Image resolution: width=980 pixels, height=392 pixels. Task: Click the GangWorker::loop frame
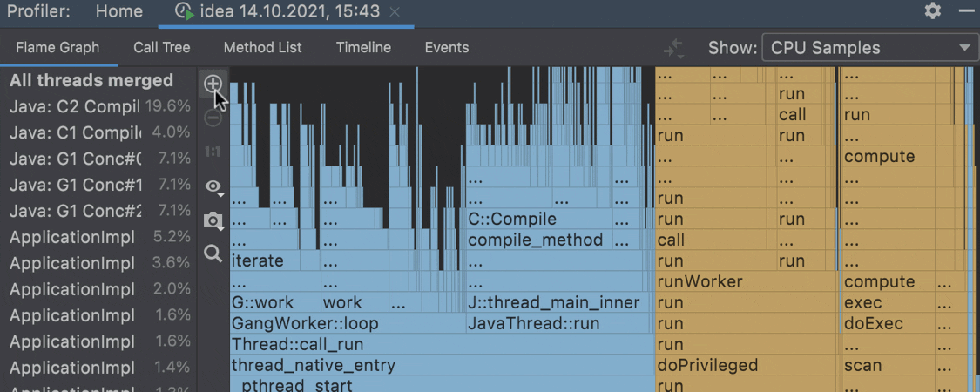[x=348, y=324]
